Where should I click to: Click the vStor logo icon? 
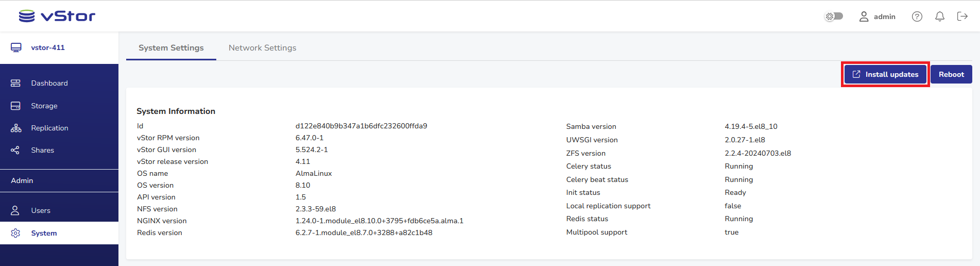(x=27, y=16)
